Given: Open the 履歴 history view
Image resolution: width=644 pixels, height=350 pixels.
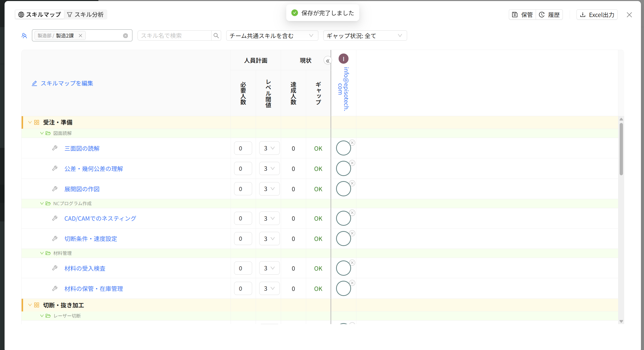Looking at the screenshot, I should 549,15.
